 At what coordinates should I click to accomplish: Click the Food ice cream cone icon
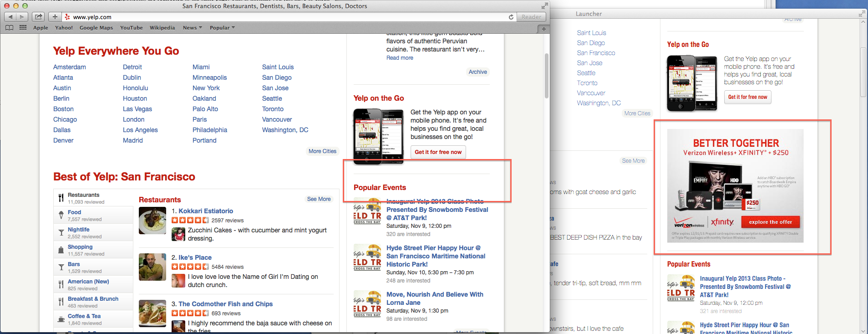(61, 216)
